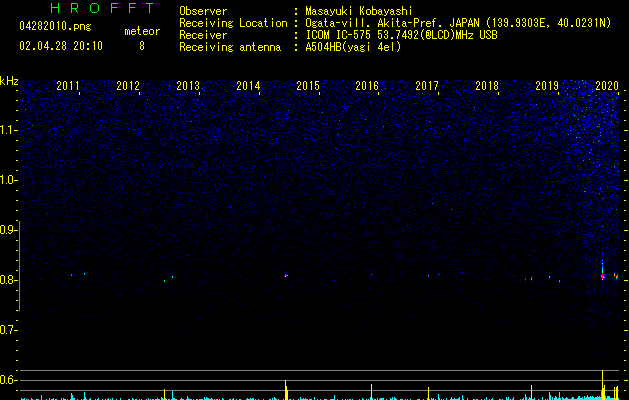Select the Ogata-vill. Akita-Pref. JAPAN location text
The width and height of the screenshot is (629, 400).
[458, 23]
